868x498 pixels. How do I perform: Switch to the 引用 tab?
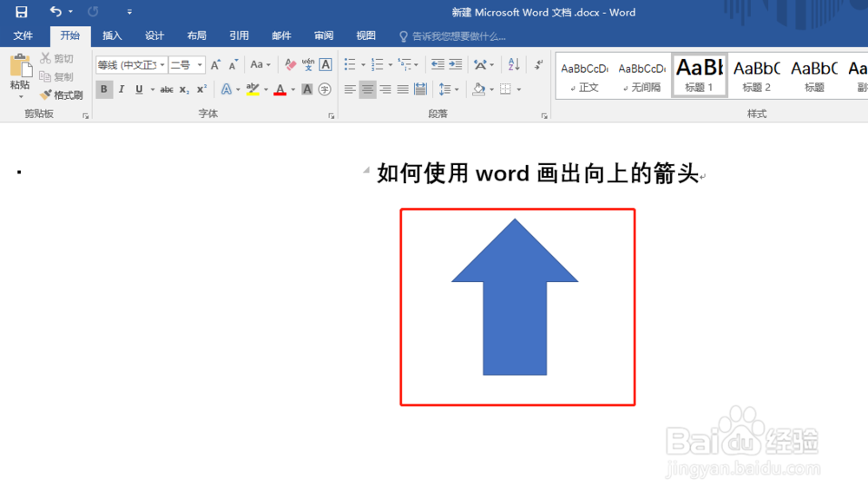[240, 36]
